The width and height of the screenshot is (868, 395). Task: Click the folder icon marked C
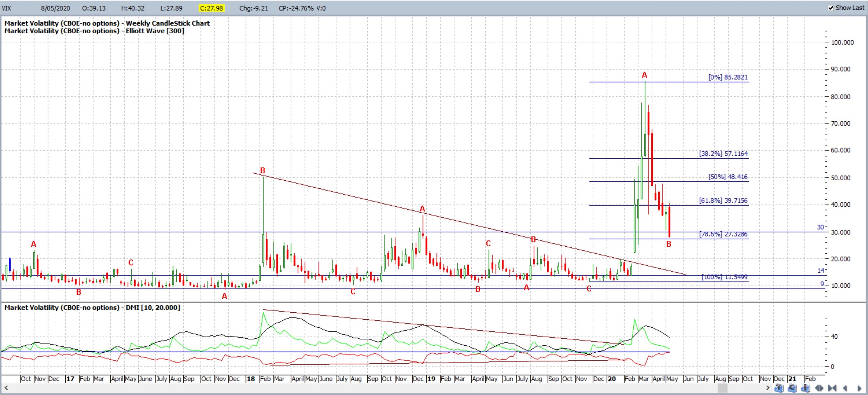coord(792,388)
